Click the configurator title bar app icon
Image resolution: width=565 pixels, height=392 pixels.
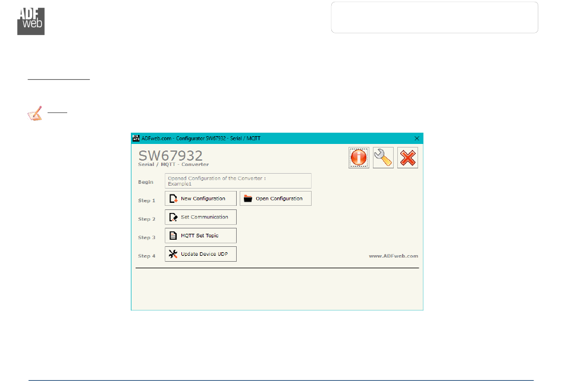135,138
